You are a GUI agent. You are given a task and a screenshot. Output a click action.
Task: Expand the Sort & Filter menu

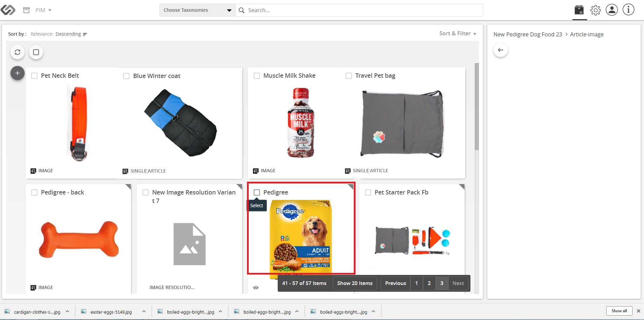458,33
